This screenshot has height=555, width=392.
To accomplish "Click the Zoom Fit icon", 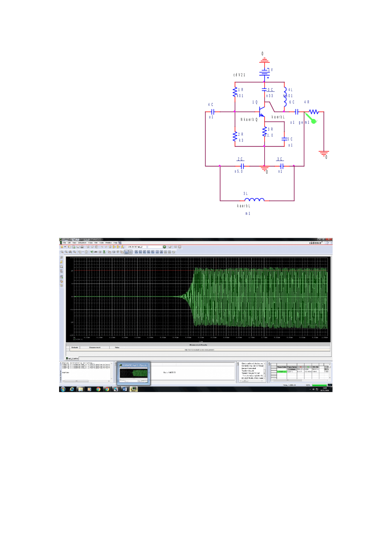I will tap(74, 252).
